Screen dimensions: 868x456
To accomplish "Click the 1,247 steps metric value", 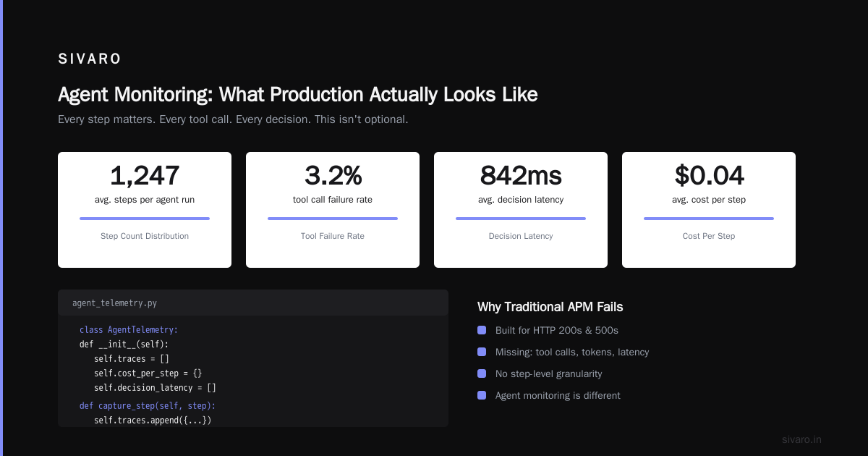I will pyautogui.click(x=145, y=175).
